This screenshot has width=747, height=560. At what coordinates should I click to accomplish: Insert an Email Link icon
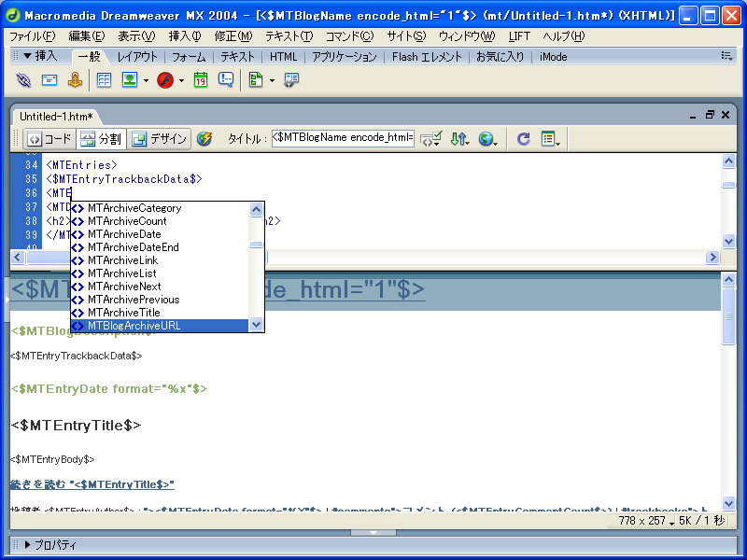[x=49, y=80]
